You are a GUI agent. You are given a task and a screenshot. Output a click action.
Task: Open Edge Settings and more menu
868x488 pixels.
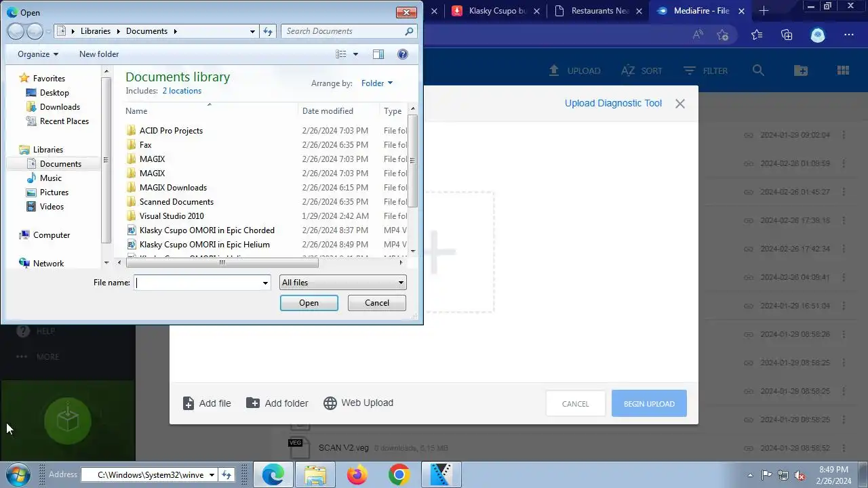tap(849, 35)
